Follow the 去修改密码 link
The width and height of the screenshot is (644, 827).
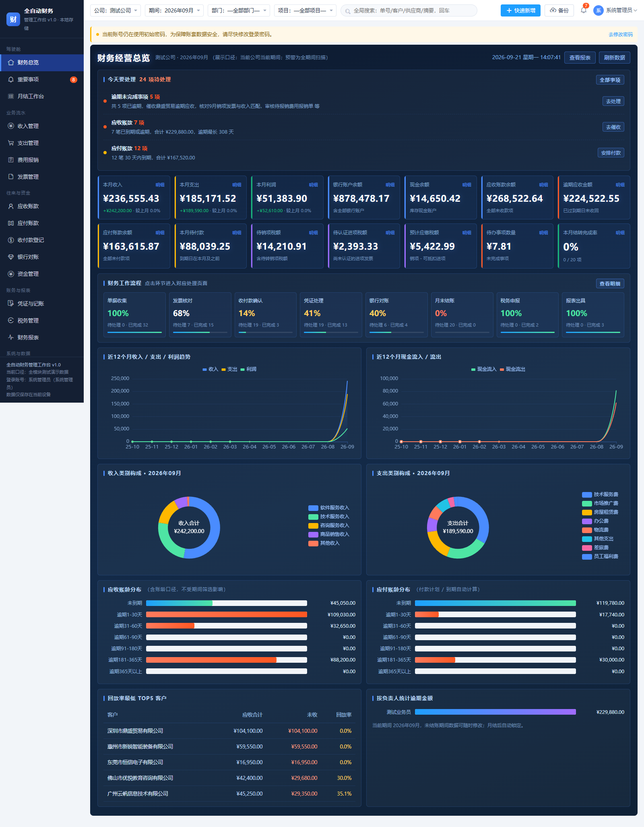pos(620,35)
